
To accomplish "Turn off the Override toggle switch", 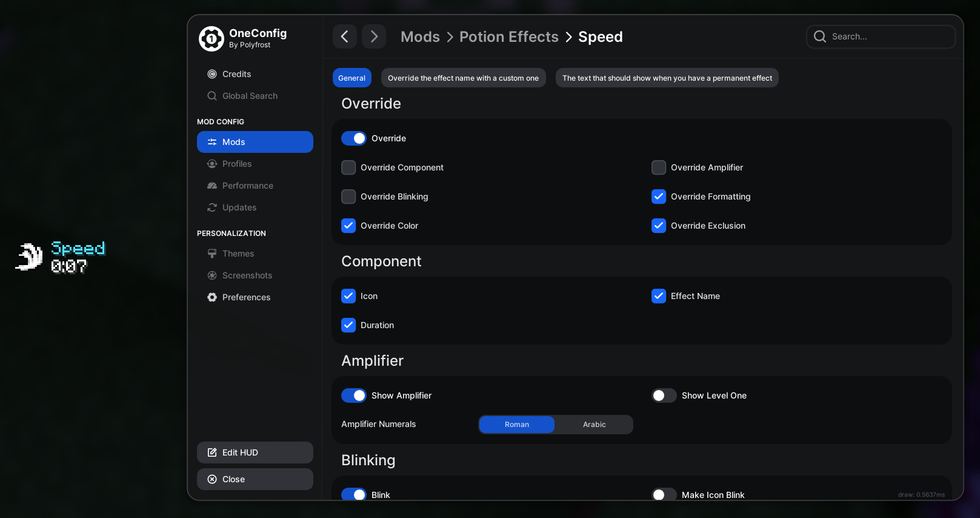I will coord(354,138).
